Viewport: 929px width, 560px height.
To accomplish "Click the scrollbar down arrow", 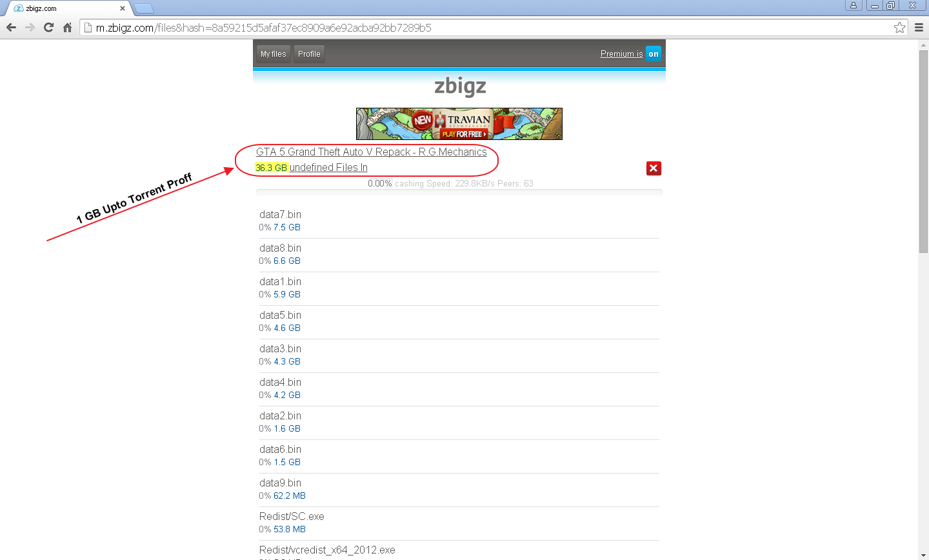I will pos(923,555).
